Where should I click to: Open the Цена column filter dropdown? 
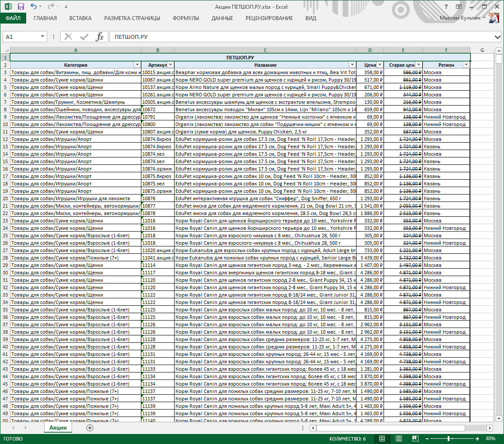pos(380,65)
